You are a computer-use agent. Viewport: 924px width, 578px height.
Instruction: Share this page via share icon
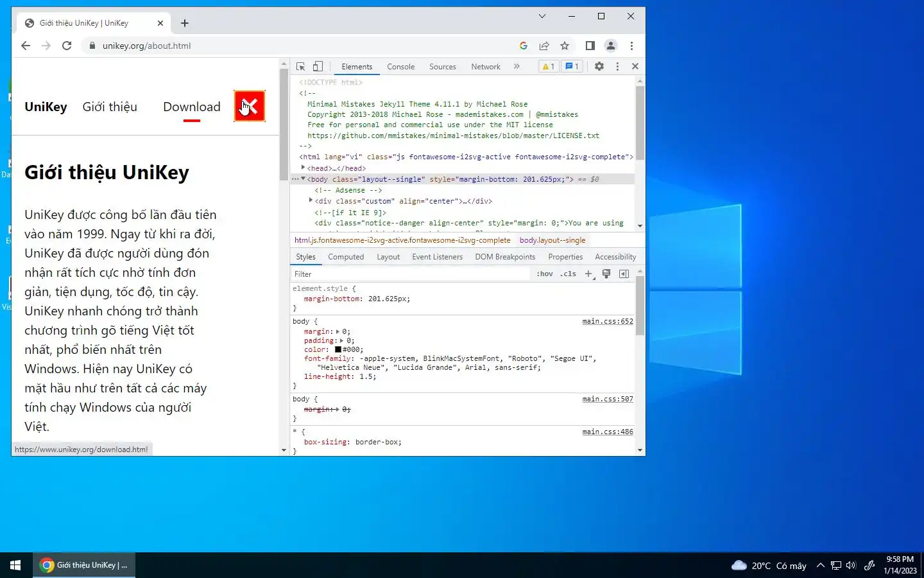pyautogui.click(x=544, y=46)
